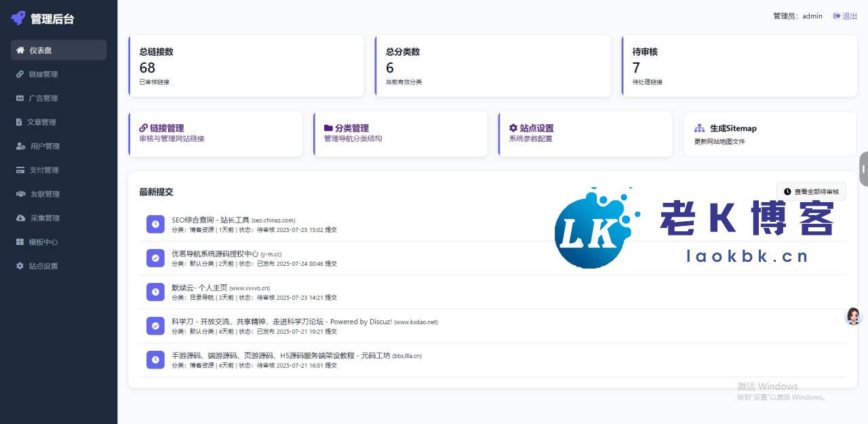
Task: Click the 支付管理 credit card icon
Action: [x=20, y=170]
